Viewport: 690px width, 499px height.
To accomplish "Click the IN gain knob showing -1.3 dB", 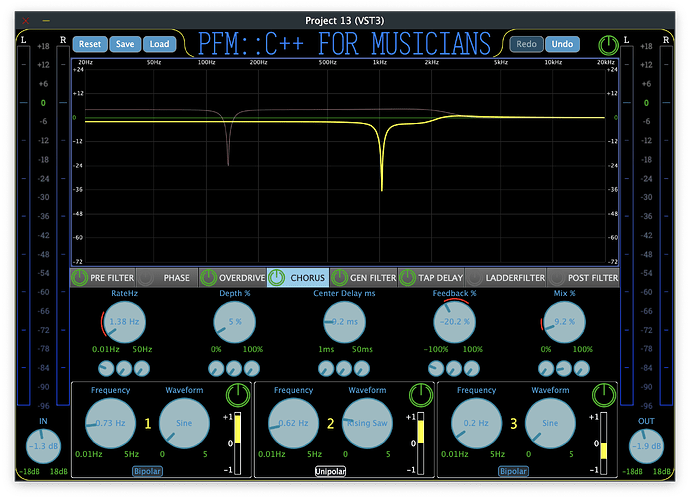I will point(43,446).
